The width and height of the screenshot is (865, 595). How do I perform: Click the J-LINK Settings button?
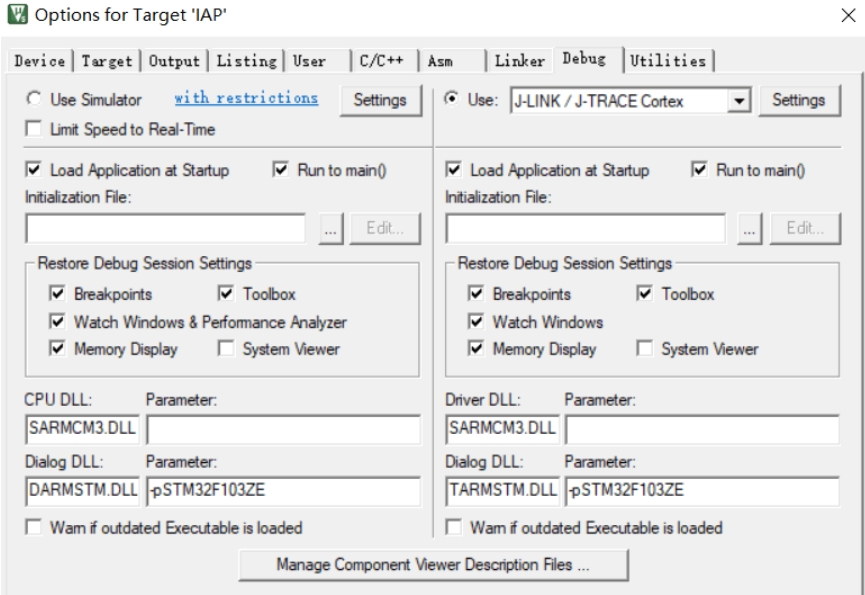coord(799,100)
